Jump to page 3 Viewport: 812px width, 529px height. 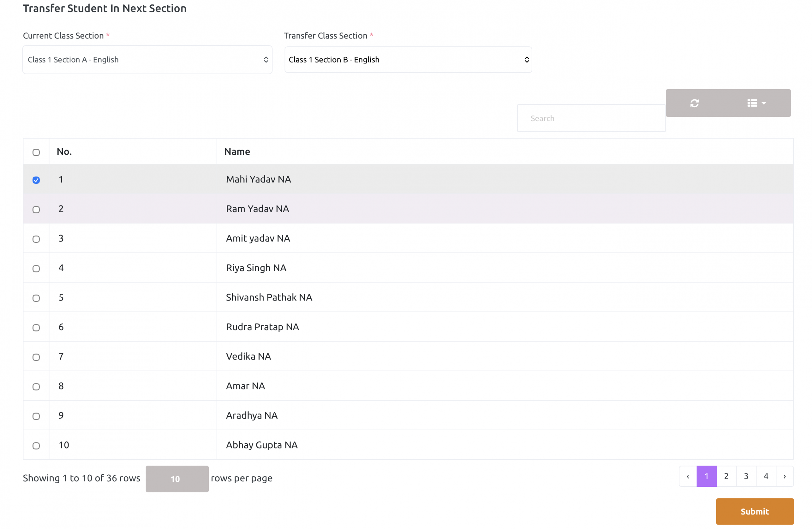click(746, 476)
